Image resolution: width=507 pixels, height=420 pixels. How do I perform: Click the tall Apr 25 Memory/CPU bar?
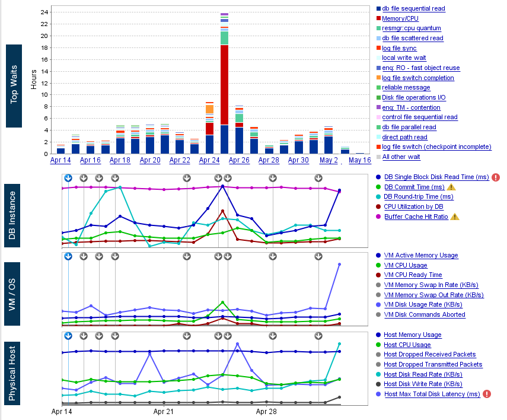pyautogui.click(x=224, y=85)
